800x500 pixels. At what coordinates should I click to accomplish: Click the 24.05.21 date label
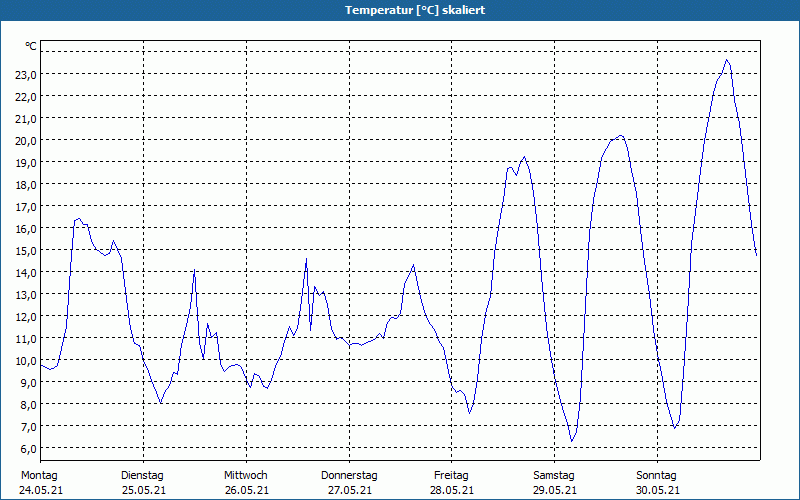click(39, 490)
